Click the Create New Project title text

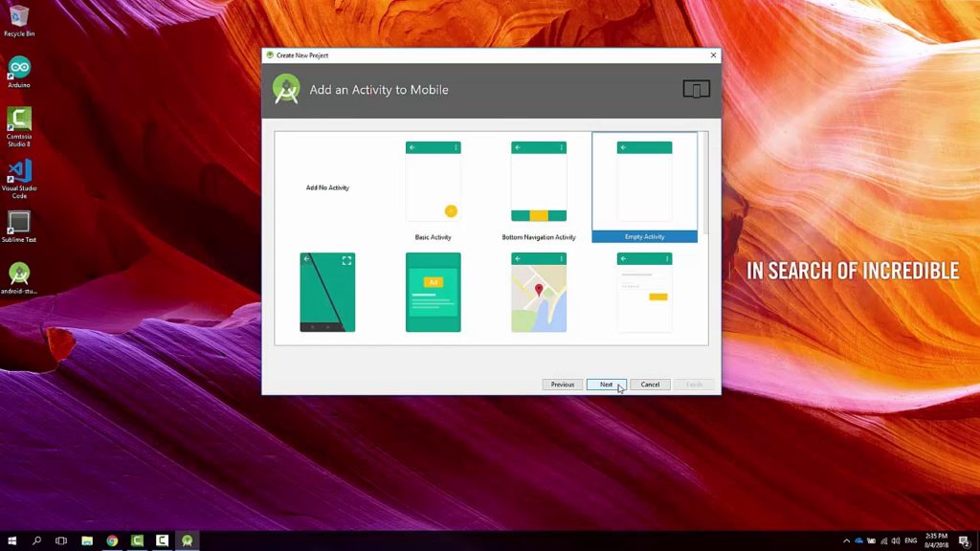coord(302,55)
